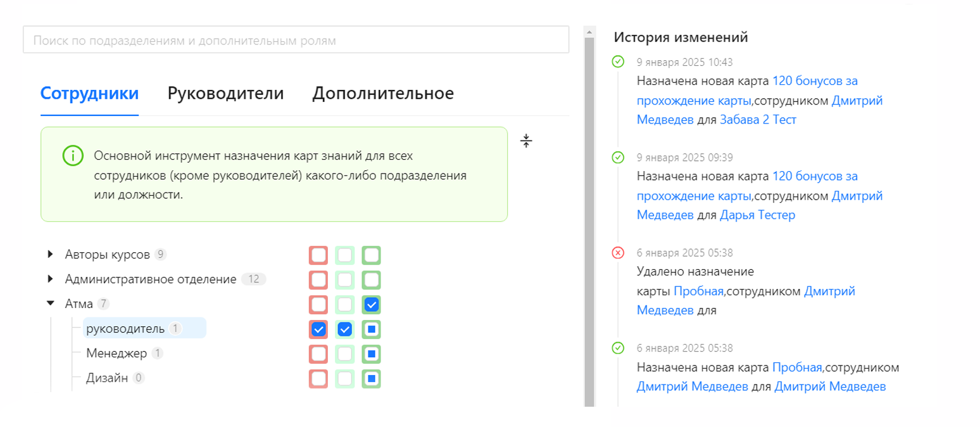Open Пробная link in assigned card entry
980x427 pixels.
click(797, 367)
